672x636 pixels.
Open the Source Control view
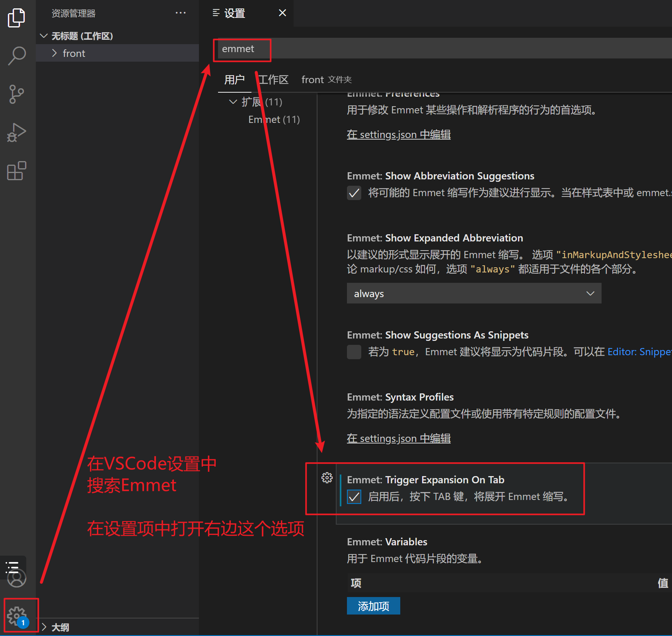pyautogui.click(x=17, y=94)
